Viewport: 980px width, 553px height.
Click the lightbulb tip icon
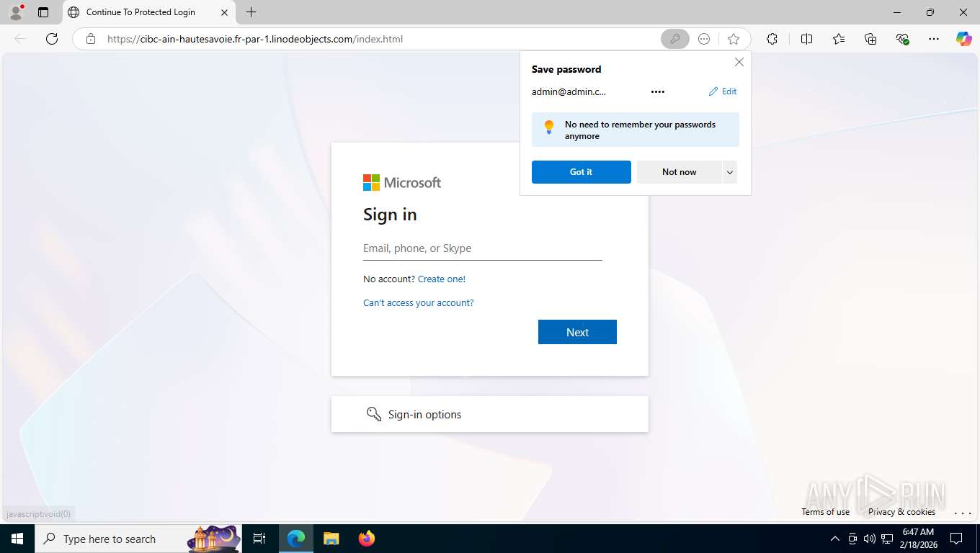549,127
